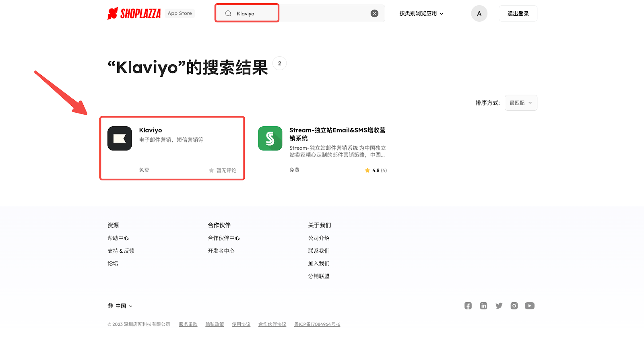Open the Twitter social icon
This screenshot has height=338, width=644.
[x=499, y=306]
